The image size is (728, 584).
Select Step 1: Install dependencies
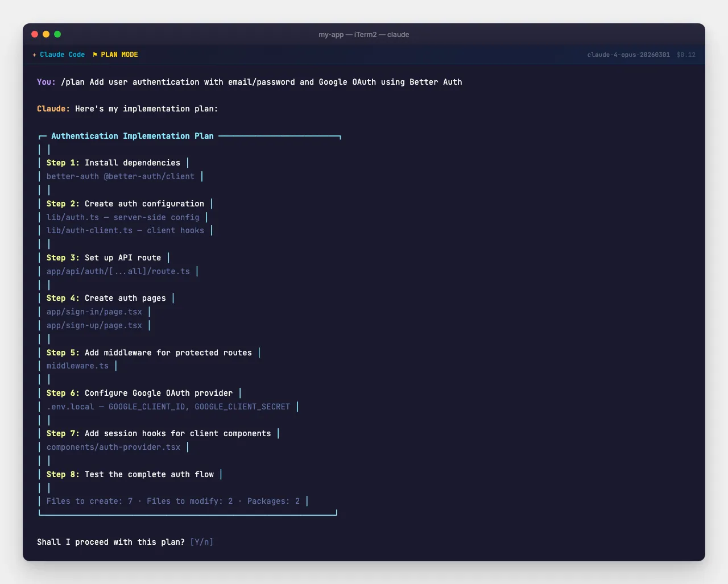pos(113,163)
